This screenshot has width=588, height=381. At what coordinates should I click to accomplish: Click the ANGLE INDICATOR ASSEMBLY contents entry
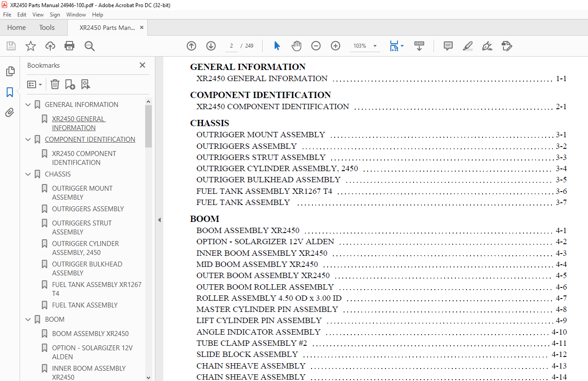258,332
